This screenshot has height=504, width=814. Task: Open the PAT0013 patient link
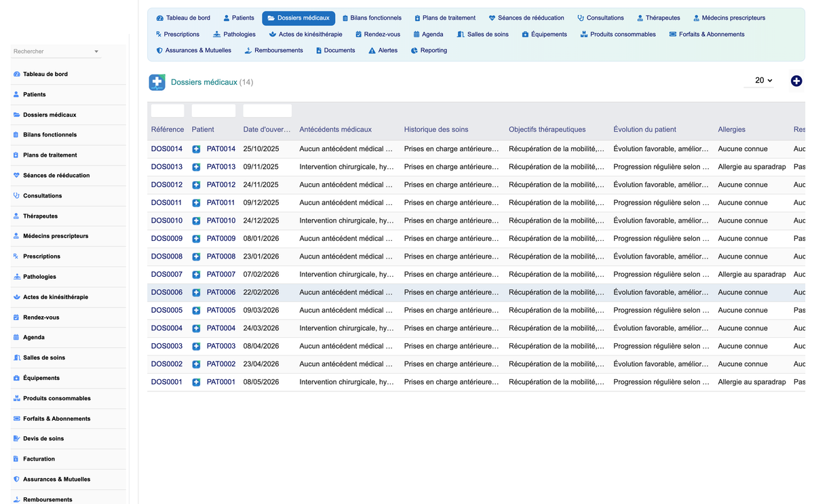(221, 167)
